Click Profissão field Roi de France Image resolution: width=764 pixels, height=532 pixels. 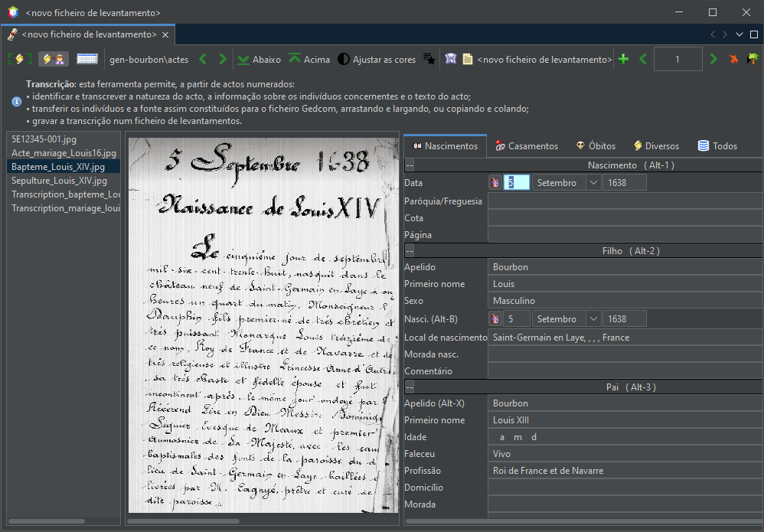[x=625, y=471]
